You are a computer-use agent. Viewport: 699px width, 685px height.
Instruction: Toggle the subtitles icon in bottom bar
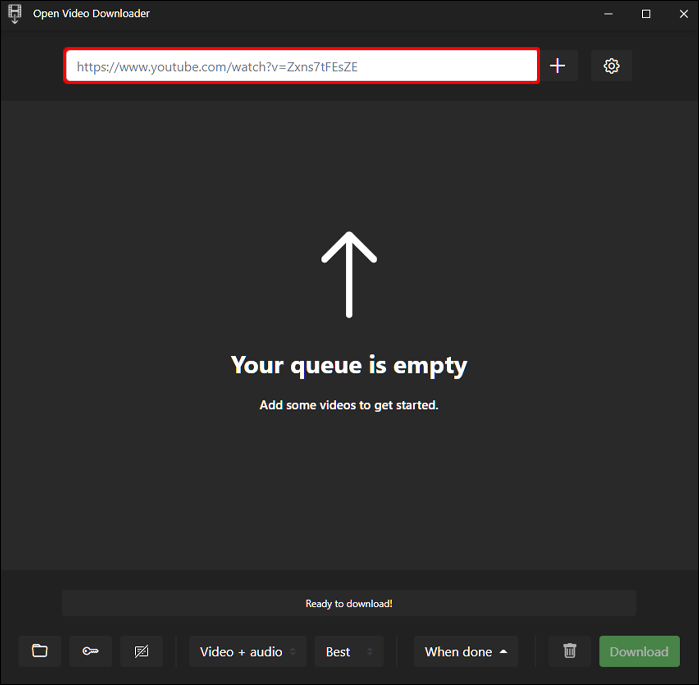pyautogui.click(x=141, y=651)
